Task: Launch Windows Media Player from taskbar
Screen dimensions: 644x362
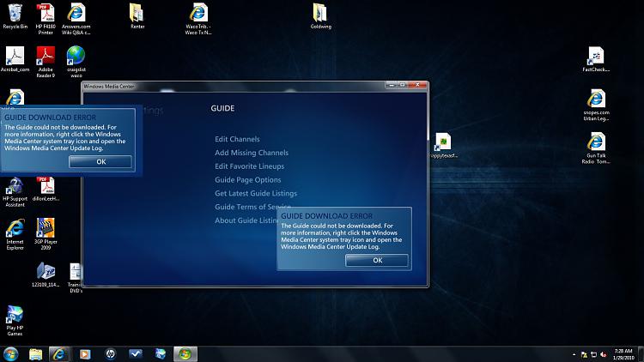Action: (85, 353)
